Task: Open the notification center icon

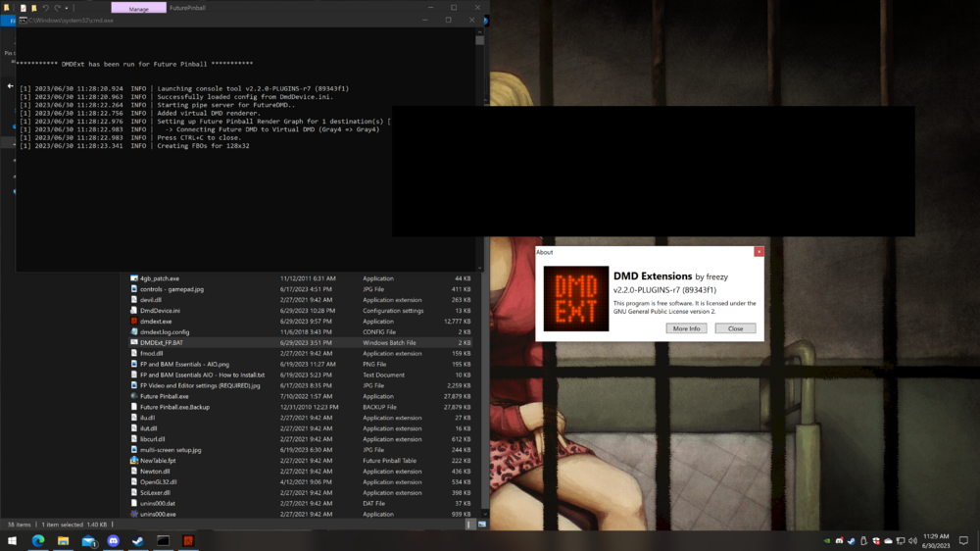Action: pos(963,541)
